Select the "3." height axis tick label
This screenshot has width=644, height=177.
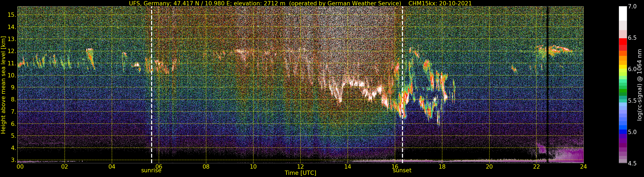(x=14, y=160)
